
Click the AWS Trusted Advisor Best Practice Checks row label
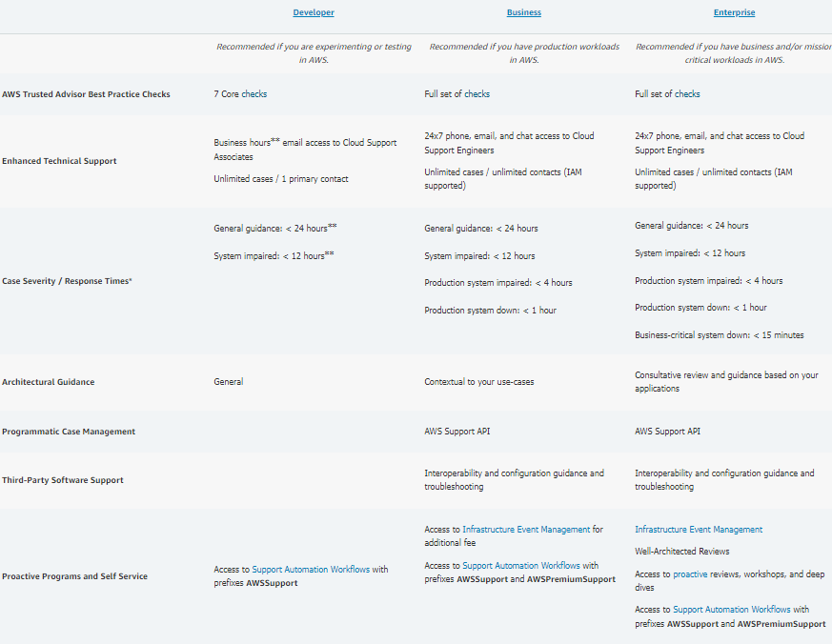(86, 94)
